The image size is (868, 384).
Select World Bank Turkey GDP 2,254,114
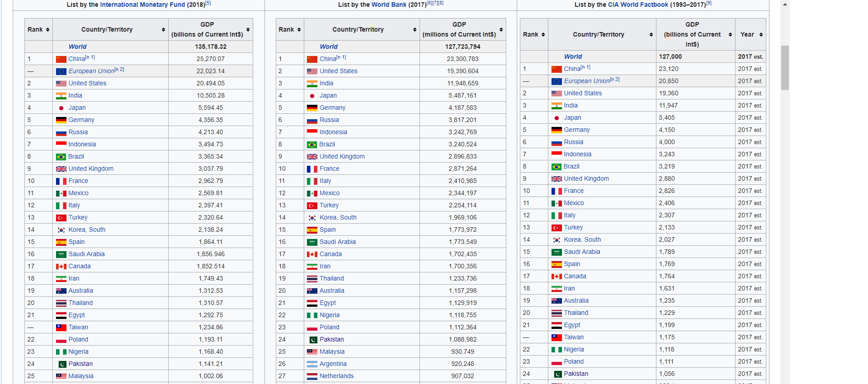462,205
